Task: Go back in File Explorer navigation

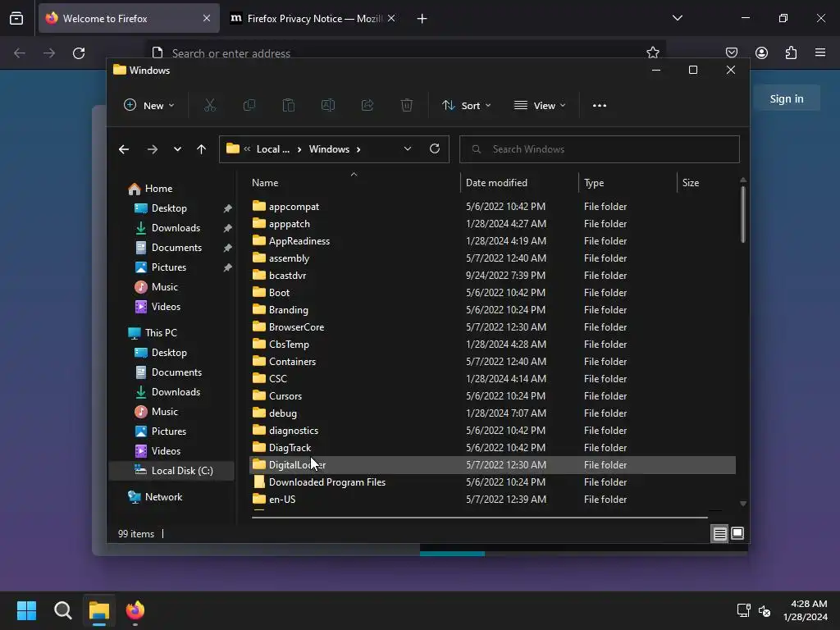Action: pyautogui.click(x=124, y=149)
